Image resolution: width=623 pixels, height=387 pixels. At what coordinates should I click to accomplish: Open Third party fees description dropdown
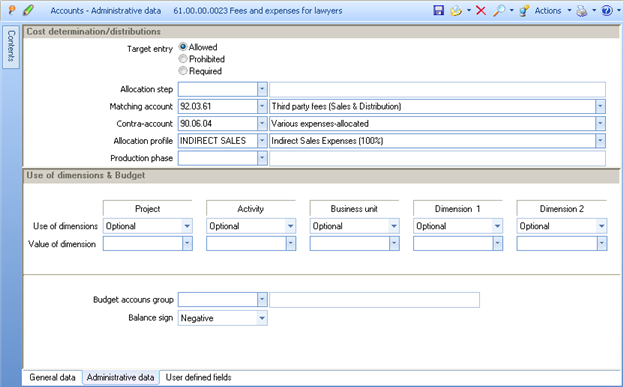pos(600,106)
